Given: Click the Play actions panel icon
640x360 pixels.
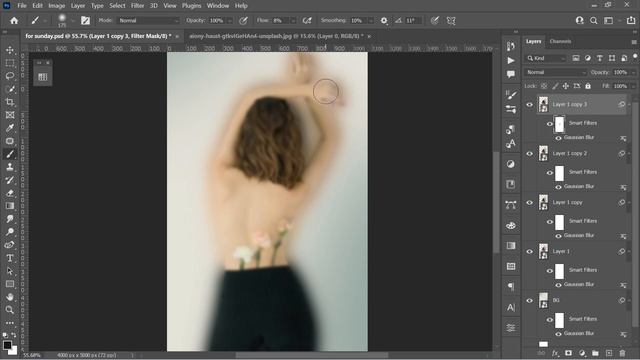Looking at the screenshot, I should click(x=511, y=60).
